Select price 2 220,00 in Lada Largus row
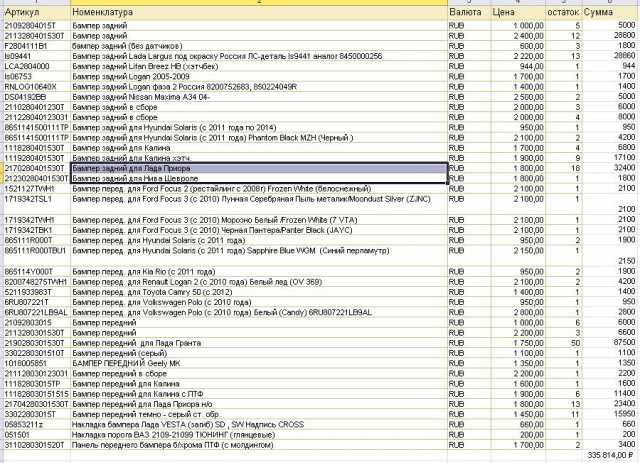640x463 pixels. [518, 56]
